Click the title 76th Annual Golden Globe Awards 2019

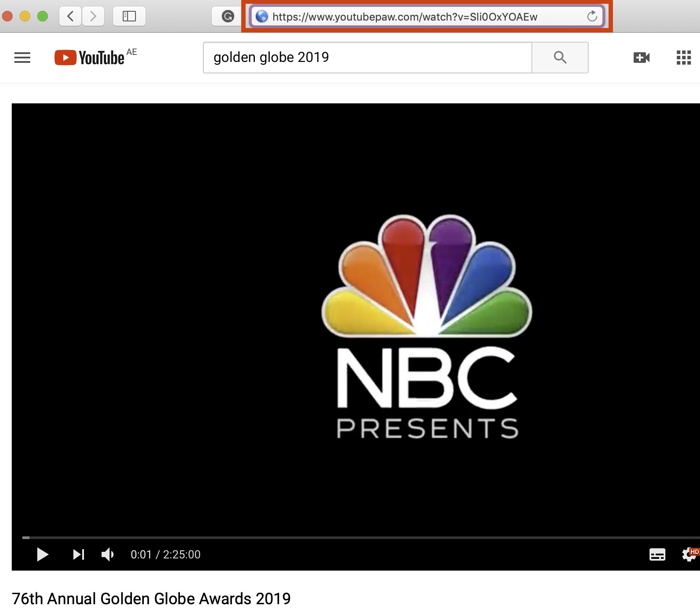tap(151, 599)
